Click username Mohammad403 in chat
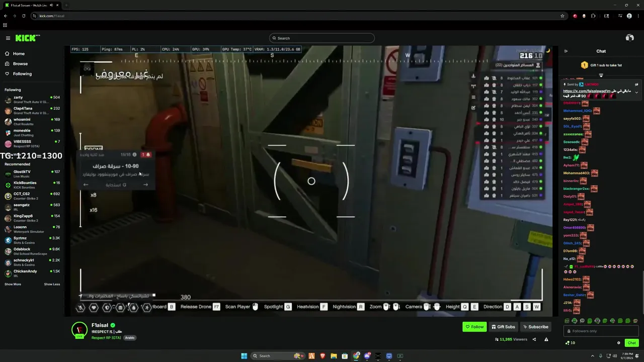The height and width of the screenshot is (362, 644). [x=576, y=173]
